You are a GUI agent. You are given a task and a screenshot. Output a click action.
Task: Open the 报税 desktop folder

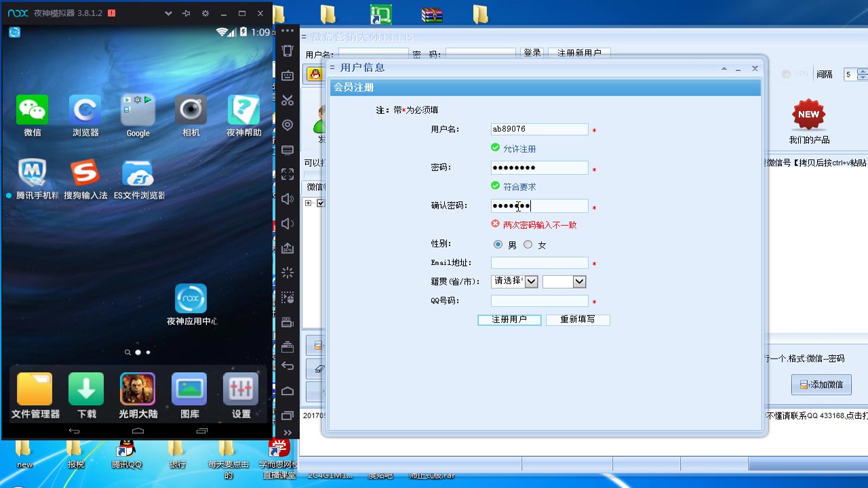[x=75, y=455]
